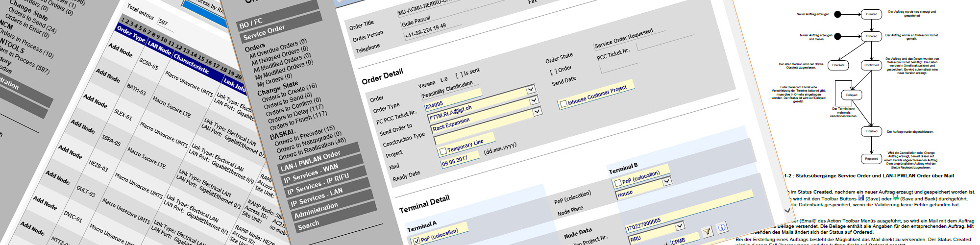980x245 pixels.
Task: Click the Delayed state node in the diagram
Action: pyautogui.click(x=852, y=95)
